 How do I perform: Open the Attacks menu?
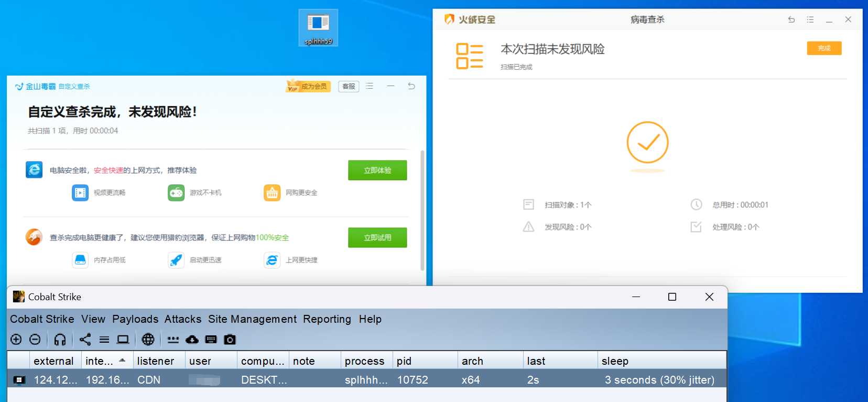tap(183, 319)
